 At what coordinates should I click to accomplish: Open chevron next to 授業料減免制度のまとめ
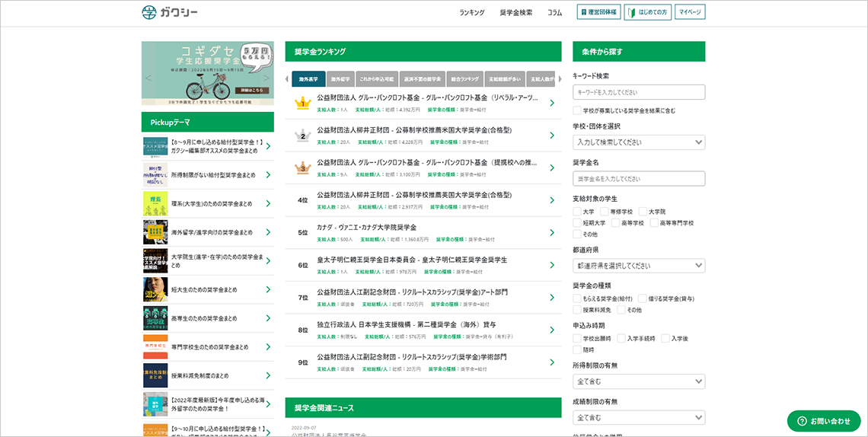(268, 375)
